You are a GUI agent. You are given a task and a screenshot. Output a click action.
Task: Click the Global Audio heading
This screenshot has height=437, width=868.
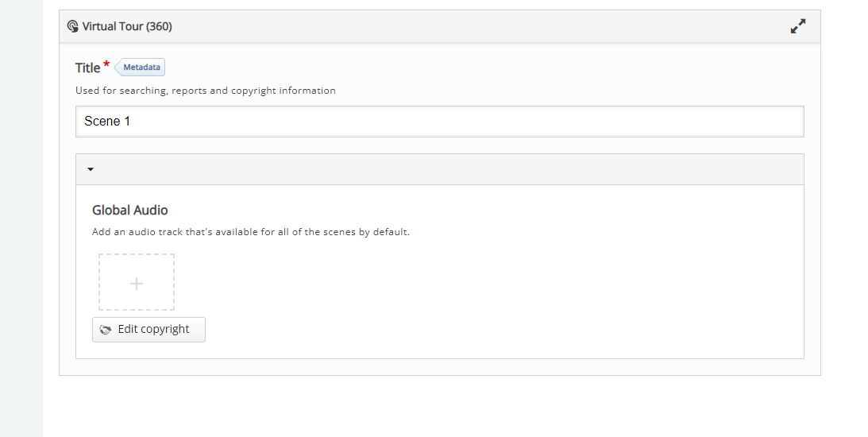point(129,210)
